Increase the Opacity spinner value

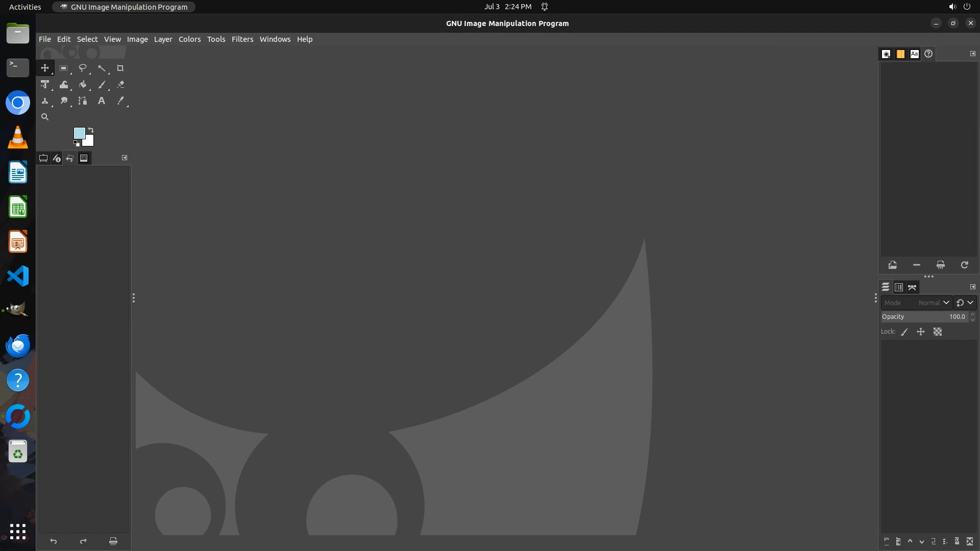pyautogui.click(x=972, y=314)
